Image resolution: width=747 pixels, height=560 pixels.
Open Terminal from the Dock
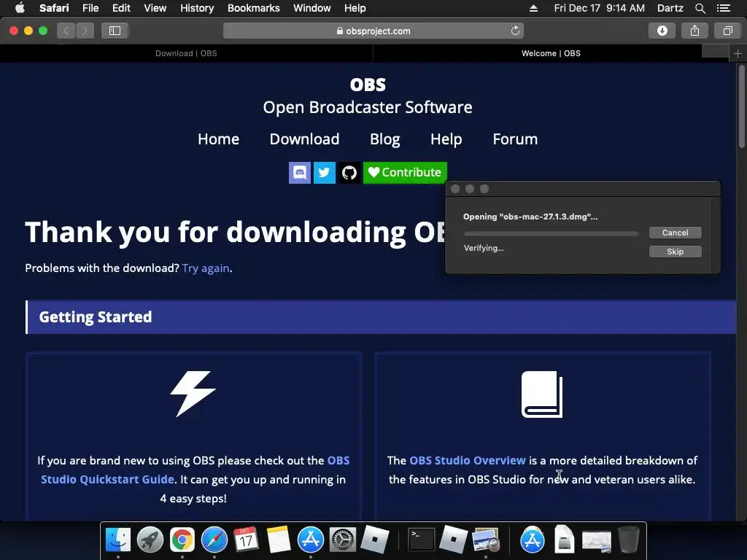[x=422, y=540]
